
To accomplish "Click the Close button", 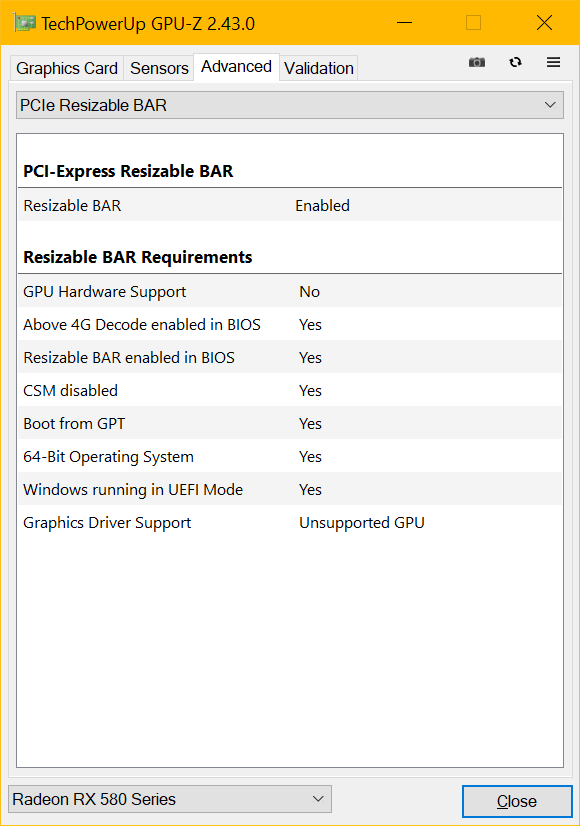I will click(x=517, y=801).
